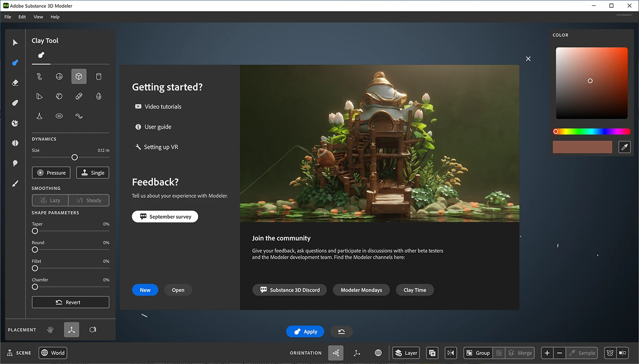Open the eyedropper in the Color panel
639x364 pixels.
624,147
